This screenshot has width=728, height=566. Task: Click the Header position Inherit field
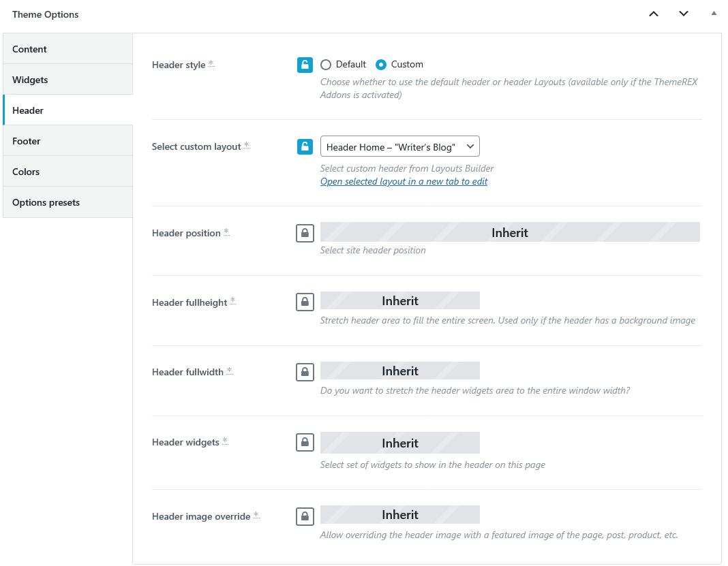[x=510, y=232]
